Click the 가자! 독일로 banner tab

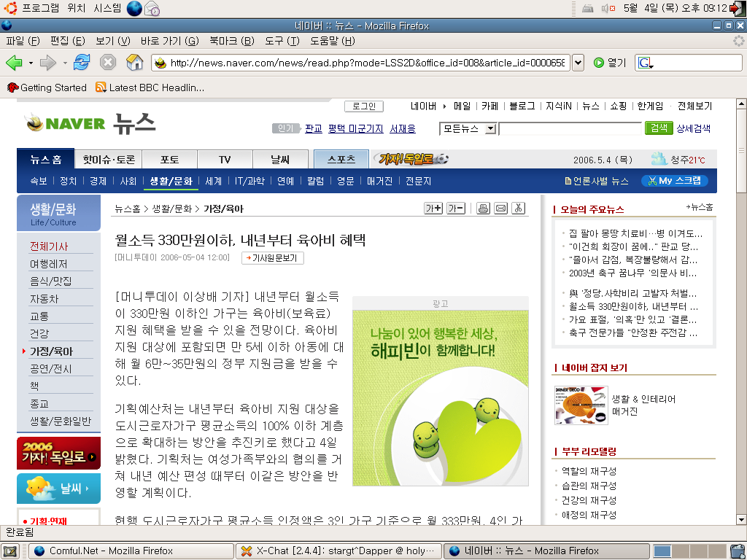(x=411, y=159)
